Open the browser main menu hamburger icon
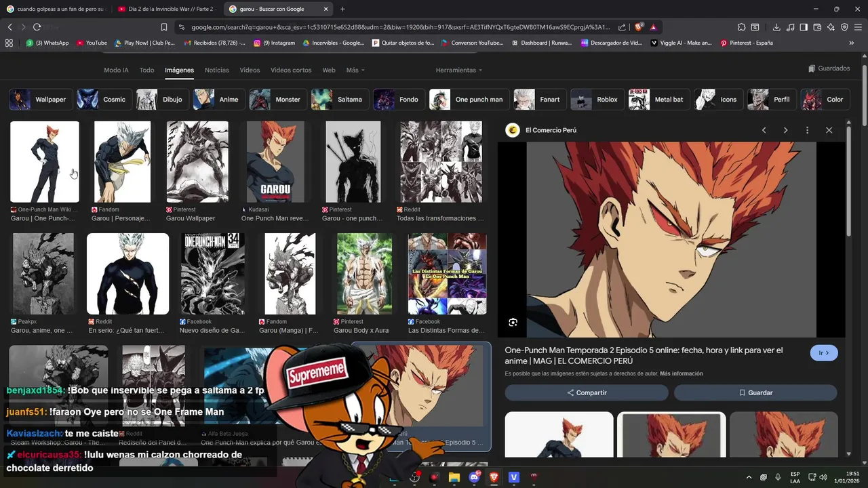The image size is (868, 488). point(858,27)
